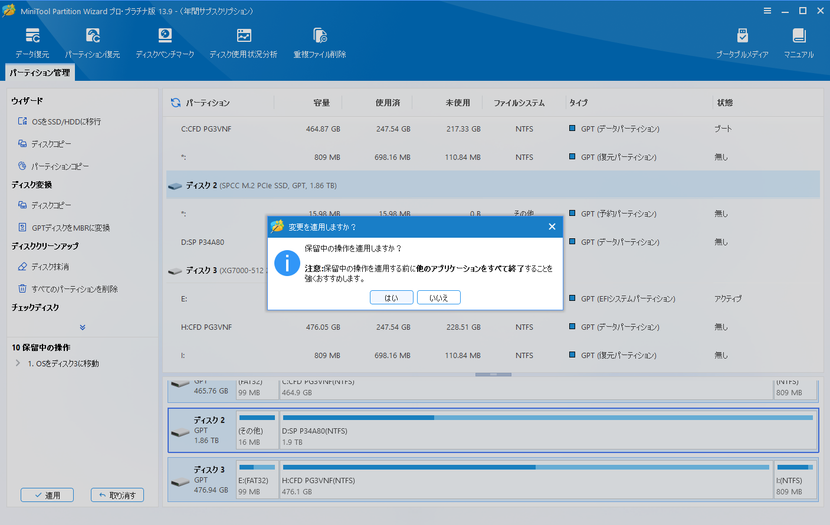
Task: Select I:(NTFS) 809 MB block on ディスク 3
Action: coord(795,479)
